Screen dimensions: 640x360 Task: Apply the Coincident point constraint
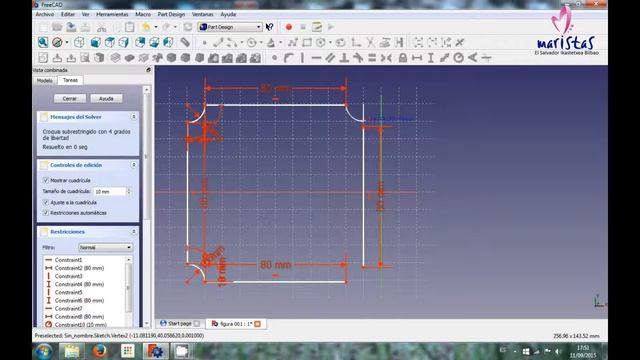274,58
